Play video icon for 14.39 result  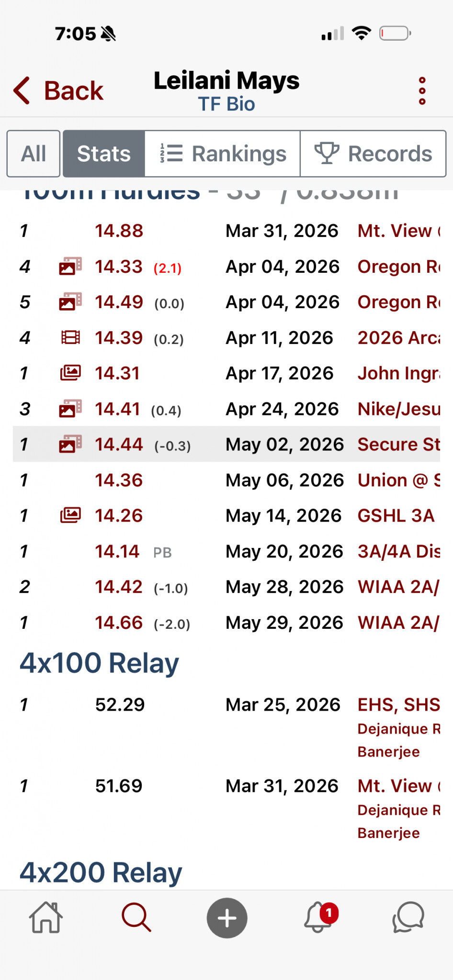[70, 338]
